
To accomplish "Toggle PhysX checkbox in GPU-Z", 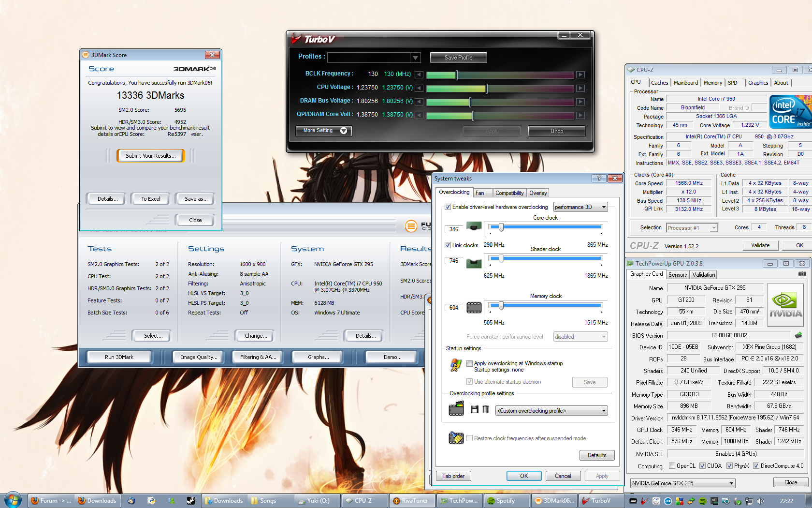I will [729, 466].
